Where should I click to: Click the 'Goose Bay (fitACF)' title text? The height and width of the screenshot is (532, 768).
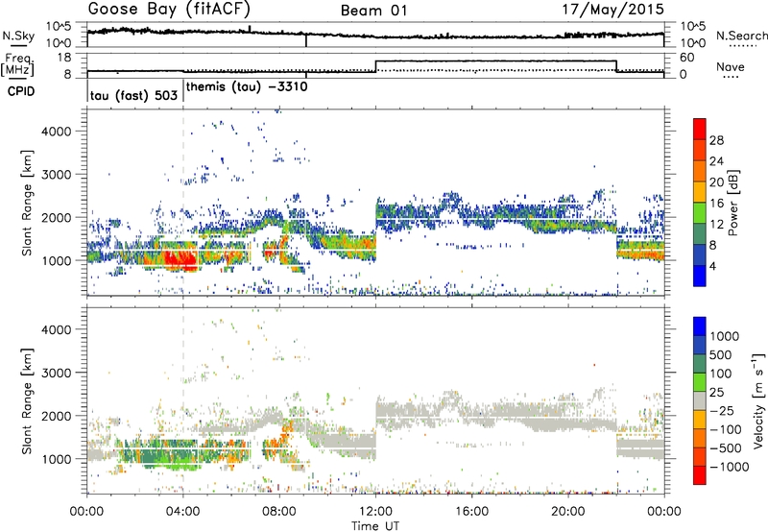(x=169, y=10)
